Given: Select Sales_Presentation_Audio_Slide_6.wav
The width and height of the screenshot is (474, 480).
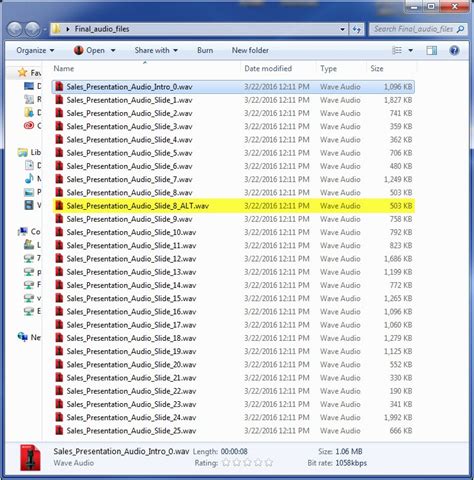Looking at the screenshot, I should tap(233, 166).
